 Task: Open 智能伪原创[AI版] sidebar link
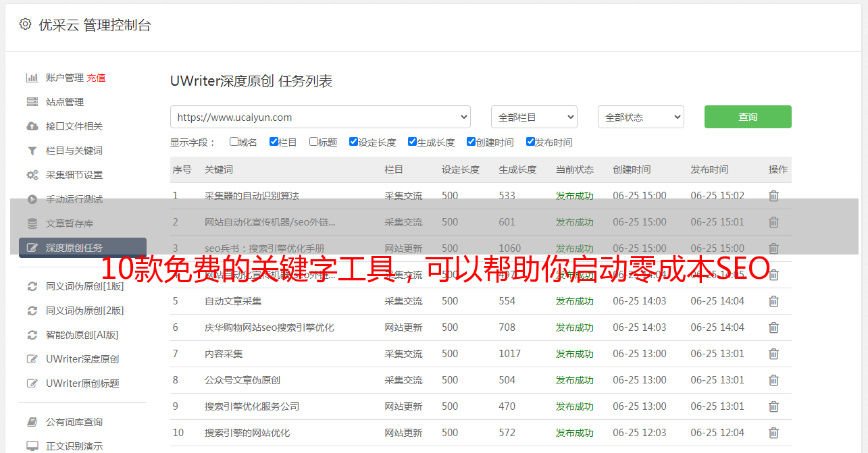pyautogui.click(x=82, y=335)
